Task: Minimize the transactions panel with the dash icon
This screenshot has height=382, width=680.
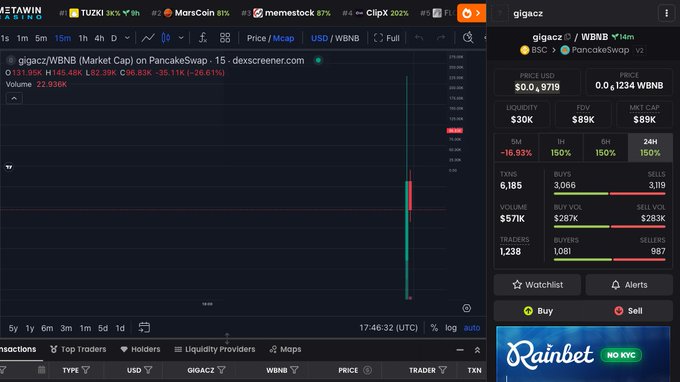Action: point(460,350)
